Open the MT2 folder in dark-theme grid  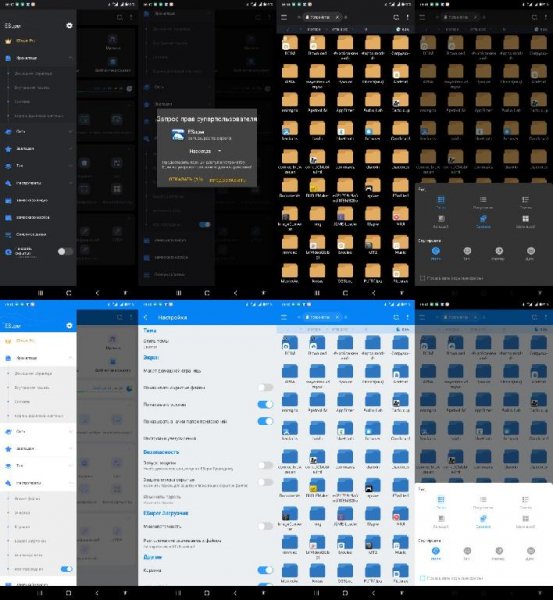[x=373, y=245]
